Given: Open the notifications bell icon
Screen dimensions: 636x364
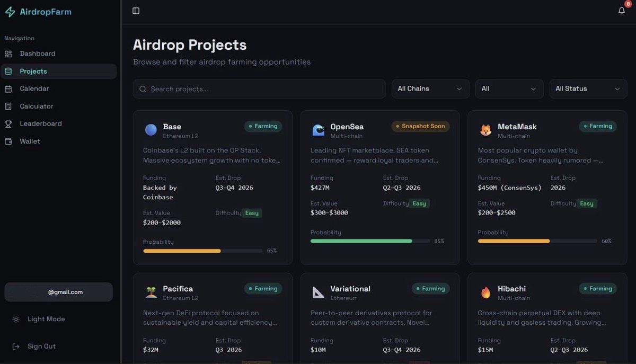Looking at the screenshot, I should (622, 11).
